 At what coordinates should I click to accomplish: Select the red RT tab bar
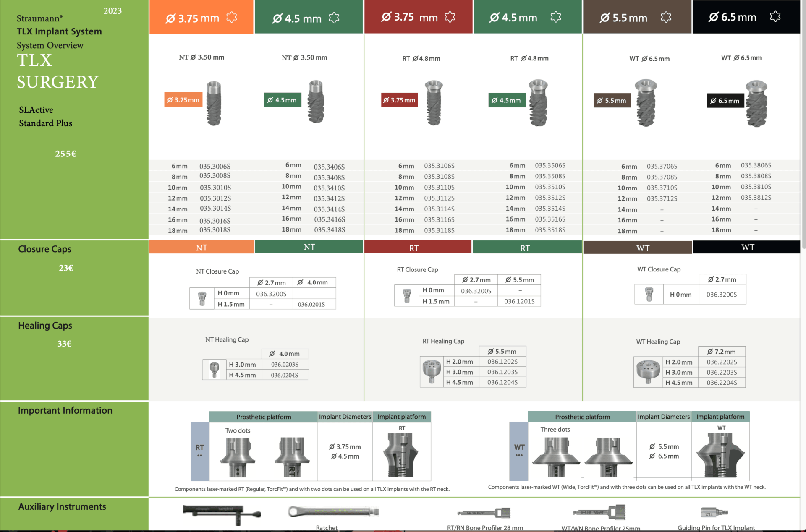(418, 247)
